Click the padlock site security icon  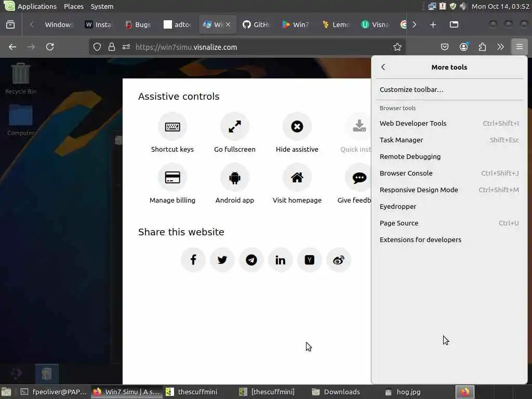coord(111,47)
